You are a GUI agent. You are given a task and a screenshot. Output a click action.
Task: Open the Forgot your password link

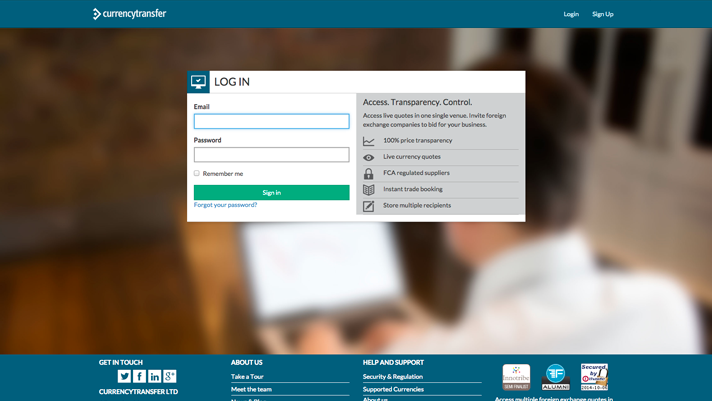coord(225,205)
